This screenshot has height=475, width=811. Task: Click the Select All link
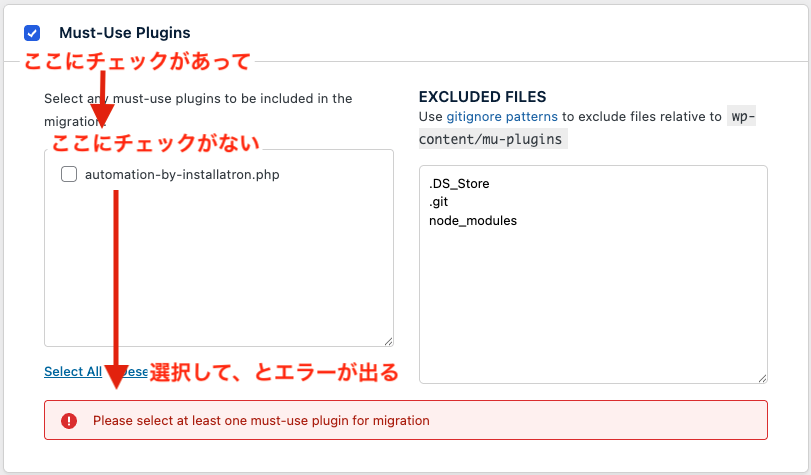[x=72, y=372]
